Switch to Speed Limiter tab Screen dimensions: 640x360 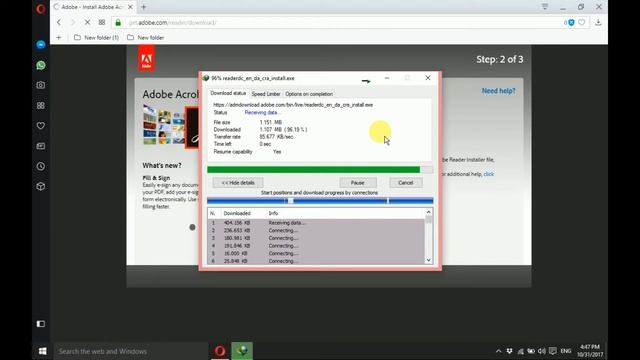click(x=266, y=94)
